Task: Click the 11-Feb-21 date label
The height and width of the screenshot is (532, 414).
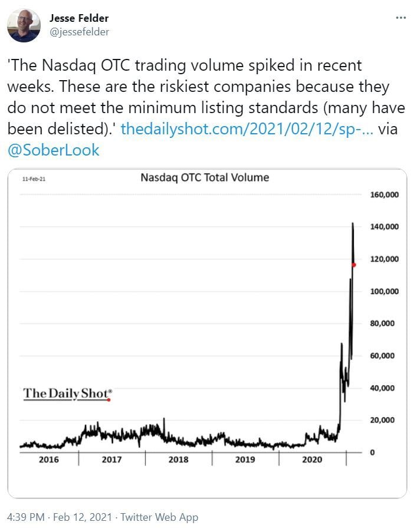Action: pyautogui.click(x=34, y=179)
